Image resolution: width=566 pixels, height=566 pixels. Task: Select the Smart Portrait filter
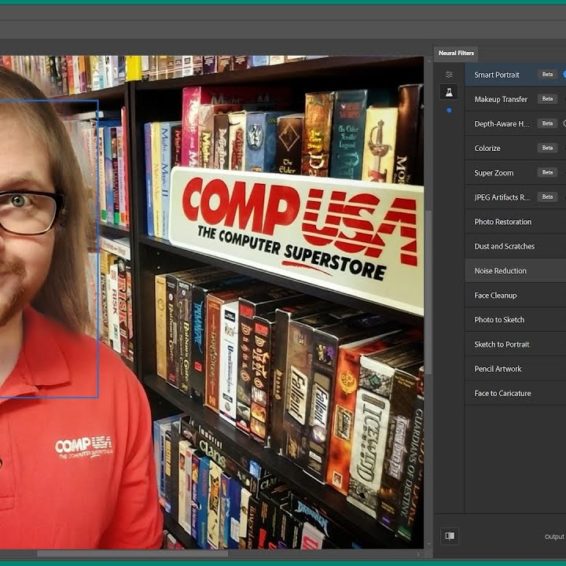(x=515, y=75)
